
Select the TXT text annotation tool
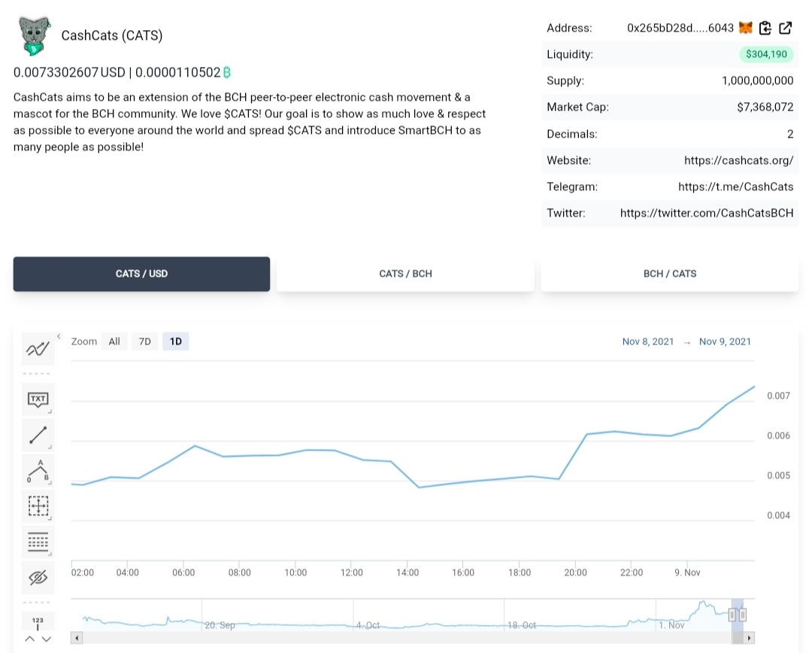[x=38, y=399]
